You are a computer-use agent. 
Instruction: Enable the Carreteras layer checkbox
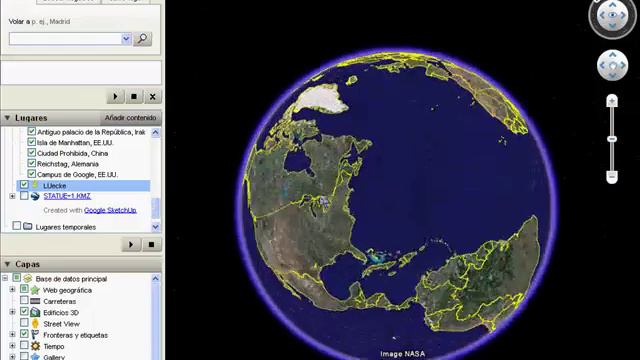[x=24, y=301]
